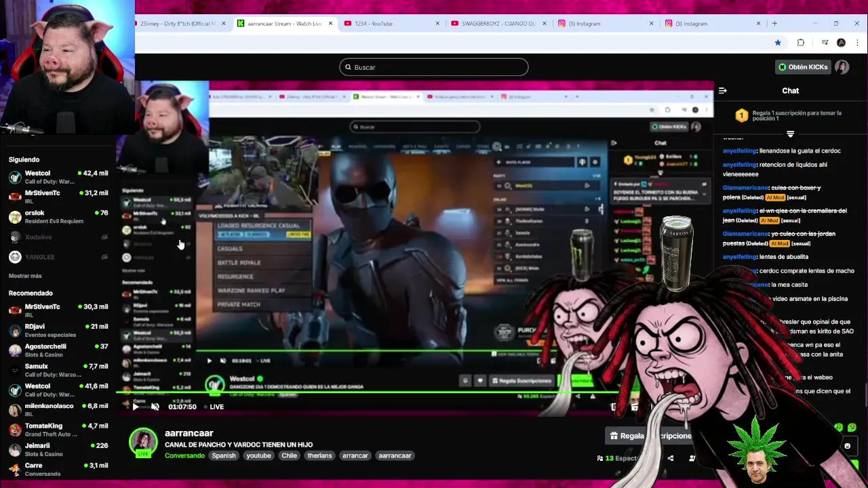This screenshot has height=488, width=868.
Task: Open the aarrancaar channel name link
Action: (189, 433)
